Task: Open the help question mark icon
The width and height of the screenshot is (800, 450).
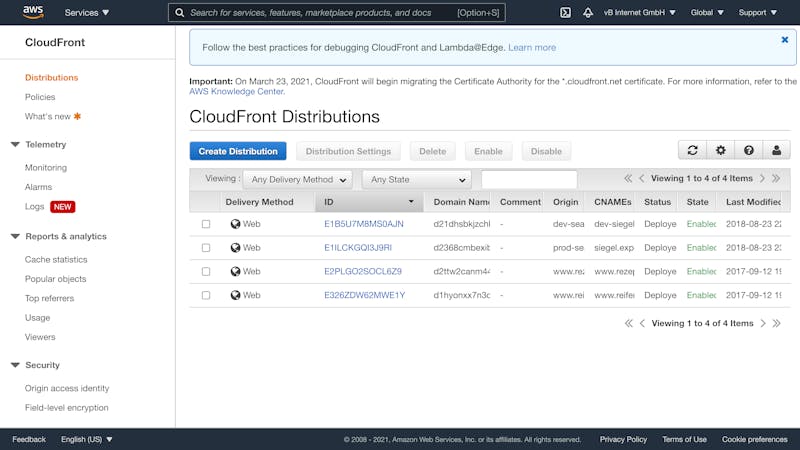Action: tap(748, 150)
